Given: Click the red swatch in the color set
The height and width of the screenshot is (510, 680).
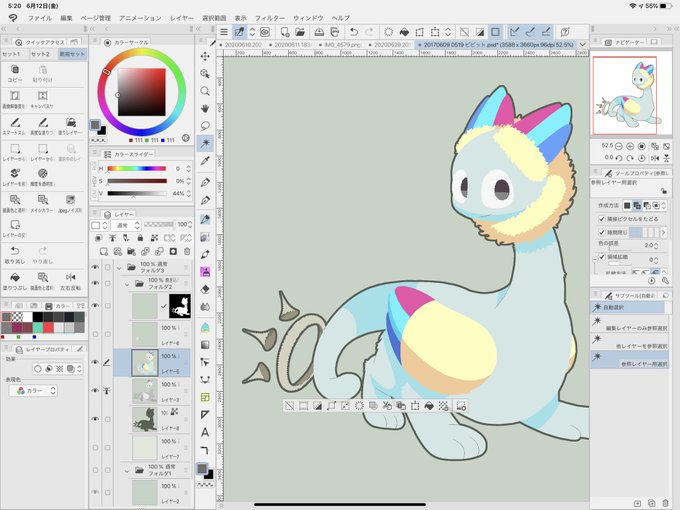Looking at the screenshot, I should click(x=48, y=327).
